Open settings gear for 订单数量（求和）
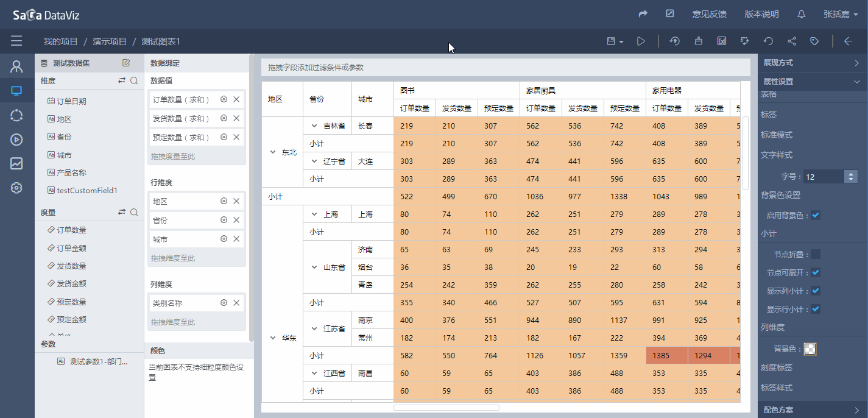This screenshot has height=418, width=868. 224,99
